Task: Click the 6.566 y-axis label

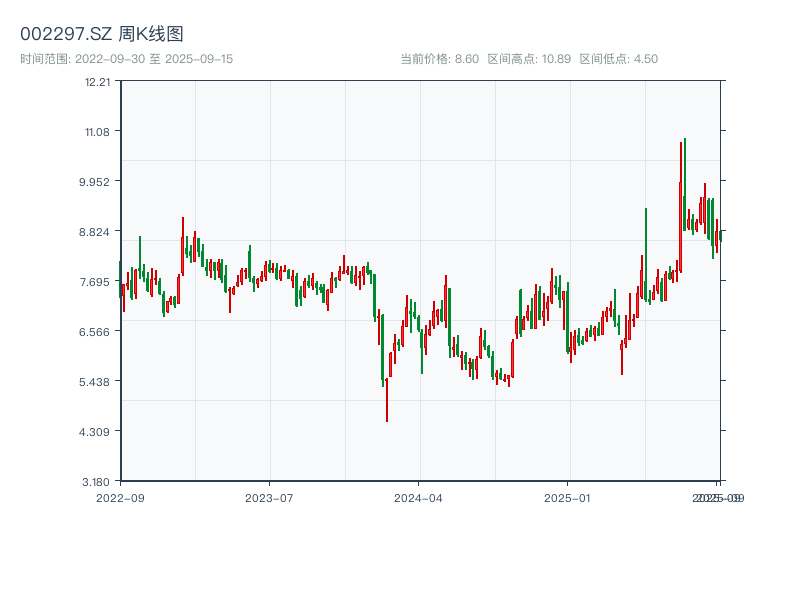Action: pyautogui.click(x=97, y=331)
